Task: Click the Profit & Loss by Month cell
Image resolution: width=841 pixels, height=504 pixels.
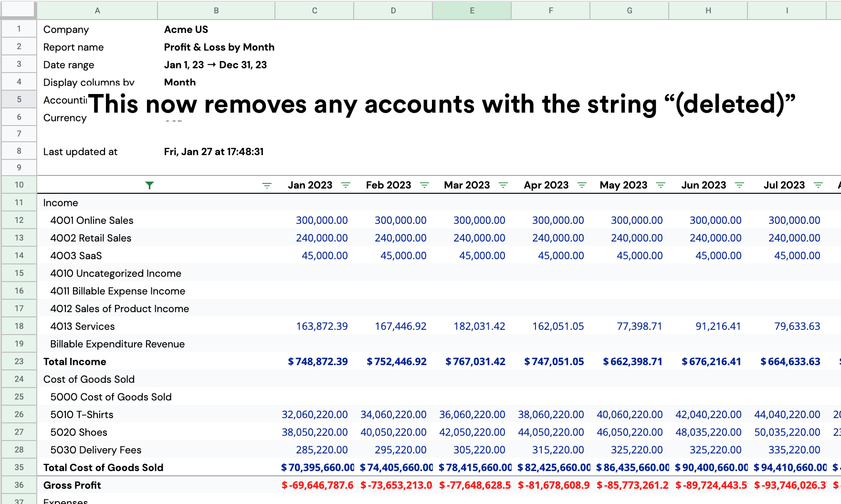Action: (x=219, y=47)
